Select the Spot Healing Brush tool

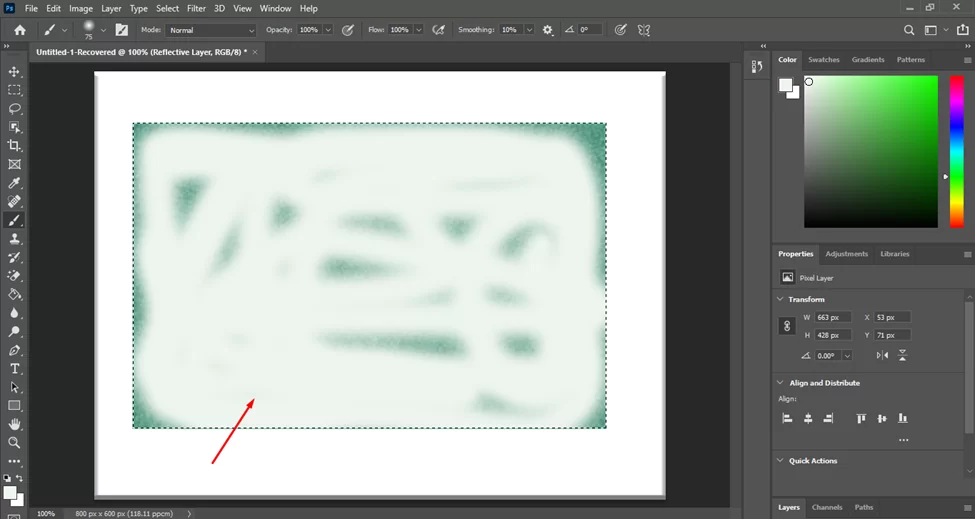pos(14,201)
